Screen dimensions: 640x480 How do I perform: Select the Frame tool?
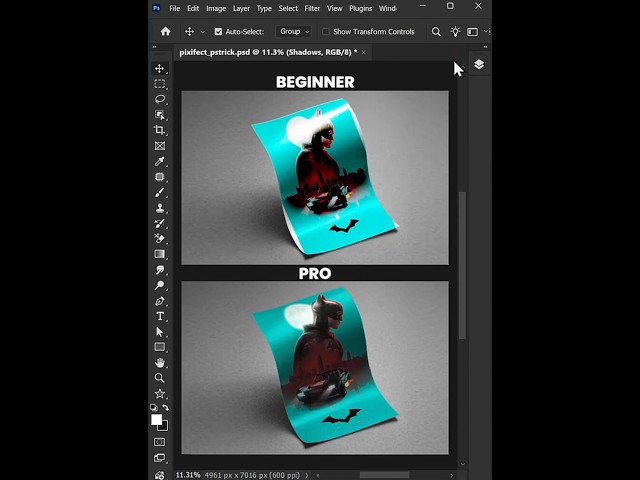160,146
